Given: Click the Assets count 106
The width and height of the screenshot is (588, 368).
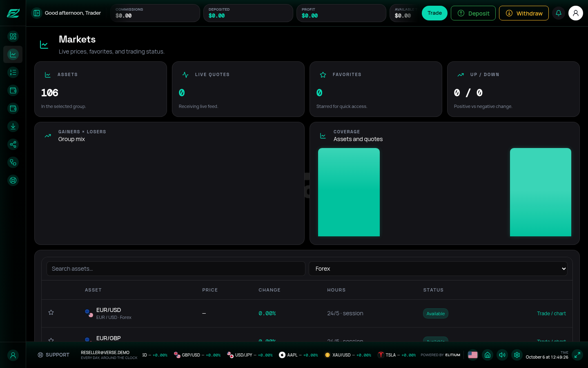Looking at the screenshot, I should click(50, 93).
